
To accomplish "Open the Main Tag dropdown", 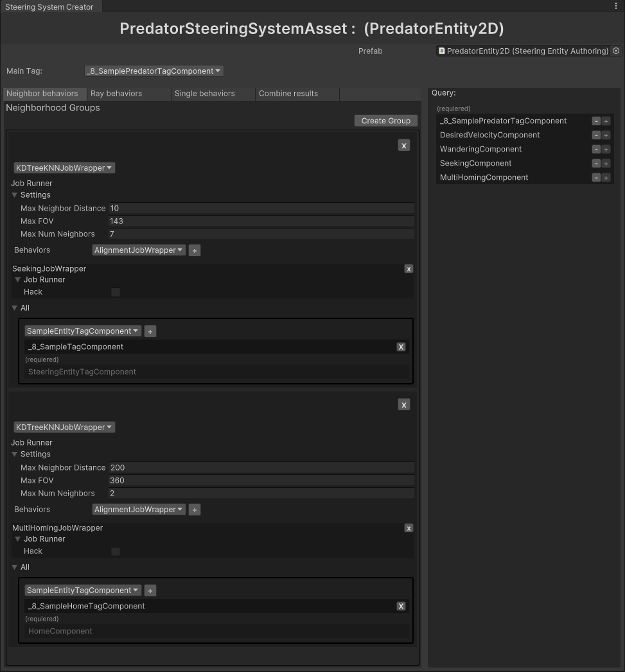I will click(154, 71).
